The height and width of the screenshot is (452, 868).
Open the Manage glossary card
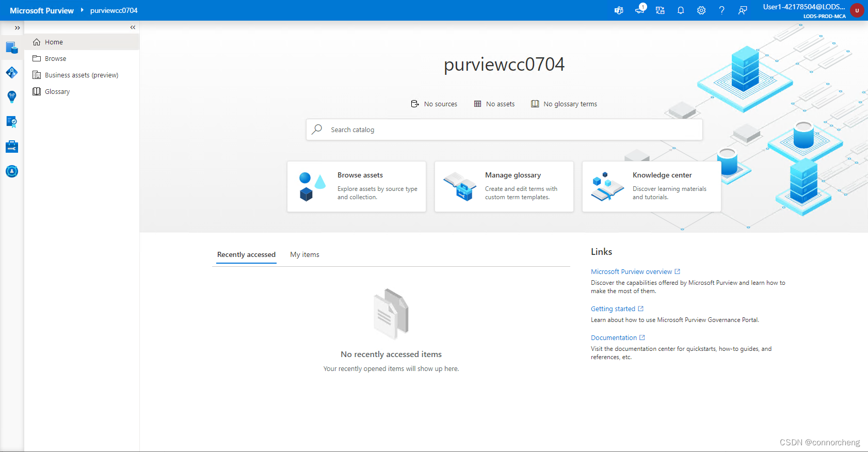(504, 186)
